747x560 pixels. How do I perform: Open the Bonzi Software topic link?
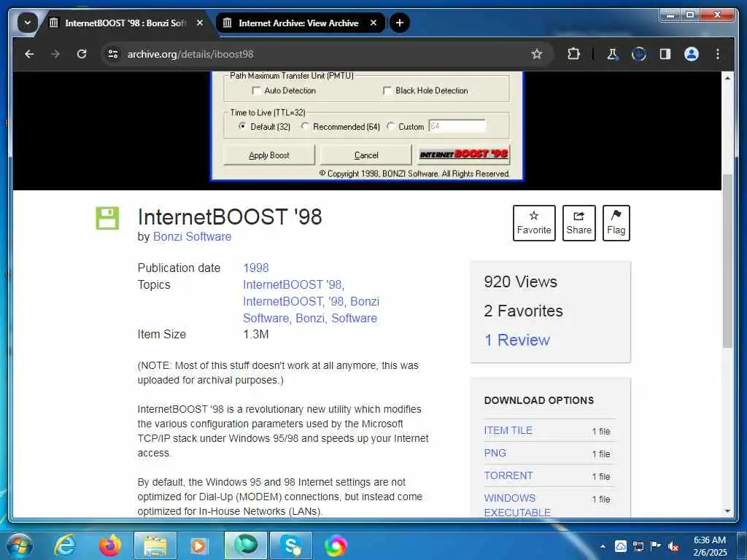point(311,309)
